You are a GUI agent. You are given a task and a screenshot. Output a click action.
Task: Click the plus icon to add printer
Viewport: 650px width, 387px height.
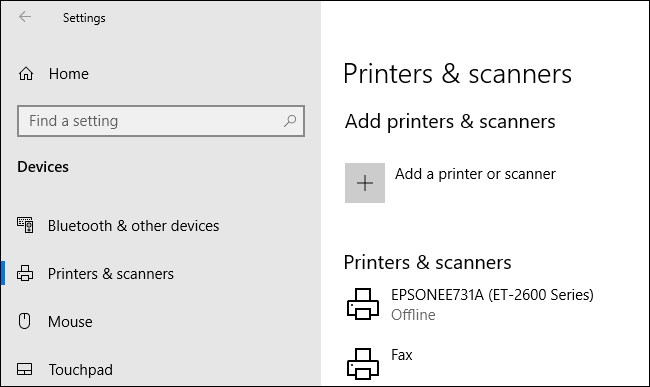(365, 183)
